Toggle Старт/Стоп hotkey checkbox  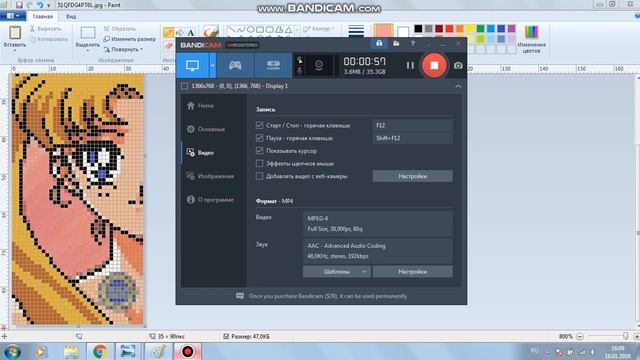259,125
